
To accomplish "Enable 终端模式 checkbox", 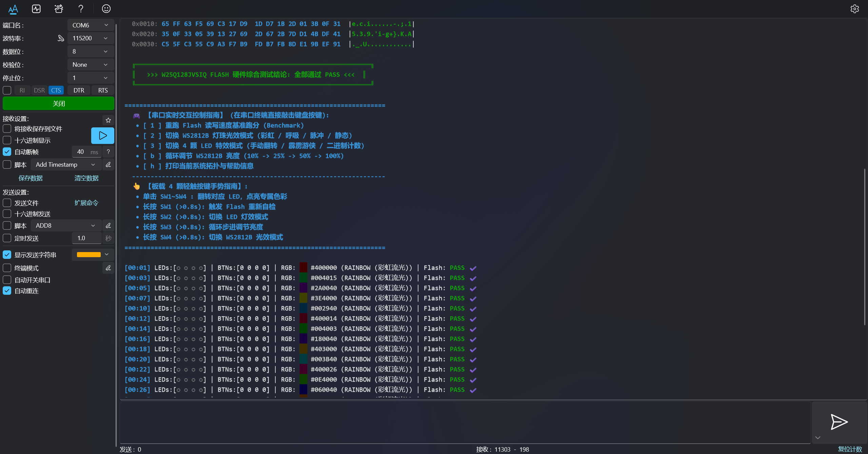I will click(x=7, y=268).
